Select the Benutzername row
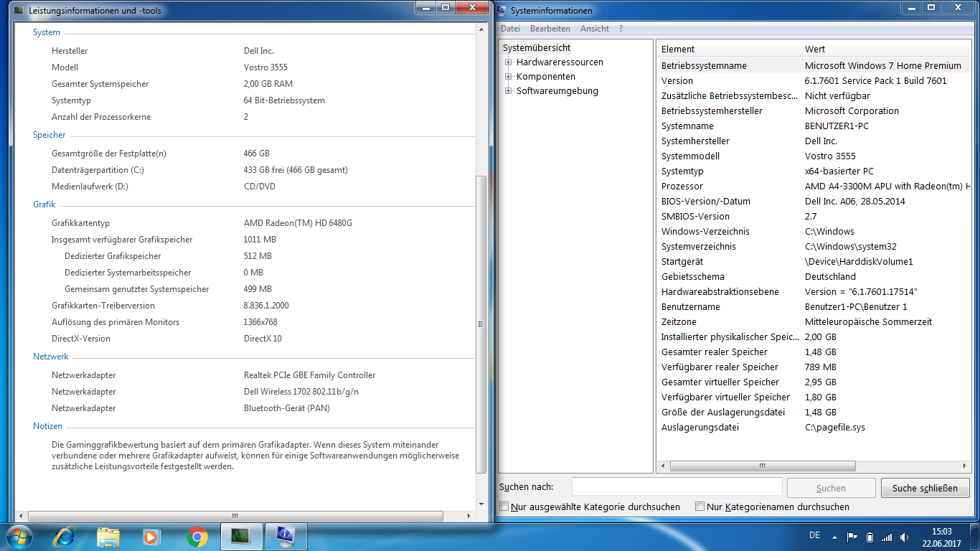Viewport: 980px width, 551px height. (814, 306)
